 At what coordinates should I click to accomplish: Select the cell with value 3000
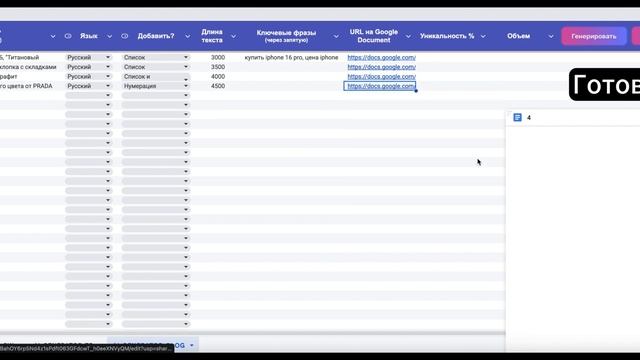pos(218,58)
